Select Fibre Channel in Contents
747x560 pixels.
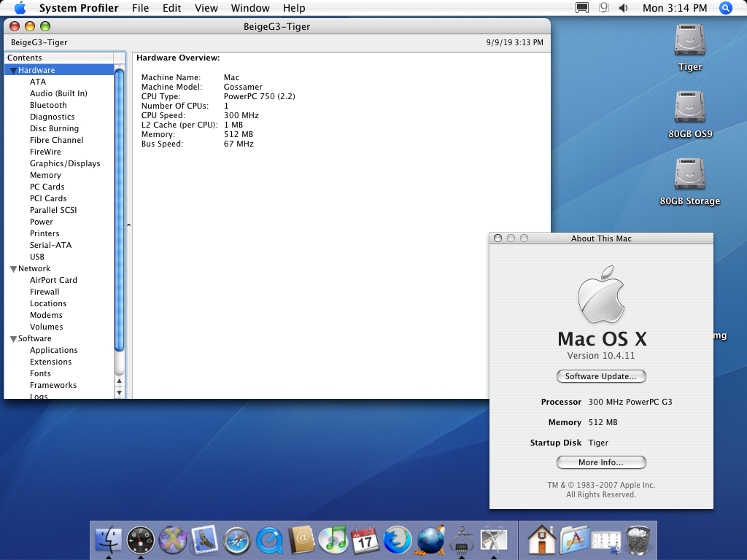pyautogui.click(x=56, y=140)
